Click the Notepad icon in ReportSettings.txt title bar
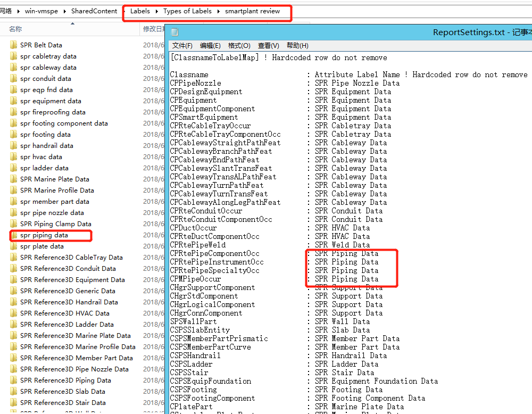The height and width of the screenshot is (414, 532). pyautogui.click(x=174, y=32)
